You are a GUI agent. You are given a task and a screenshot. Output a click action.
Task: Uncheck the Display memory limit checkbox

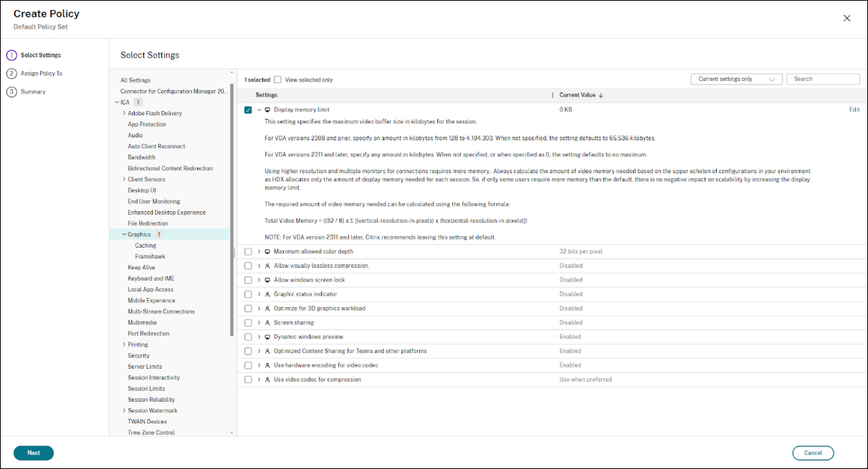tap(248, 110)
